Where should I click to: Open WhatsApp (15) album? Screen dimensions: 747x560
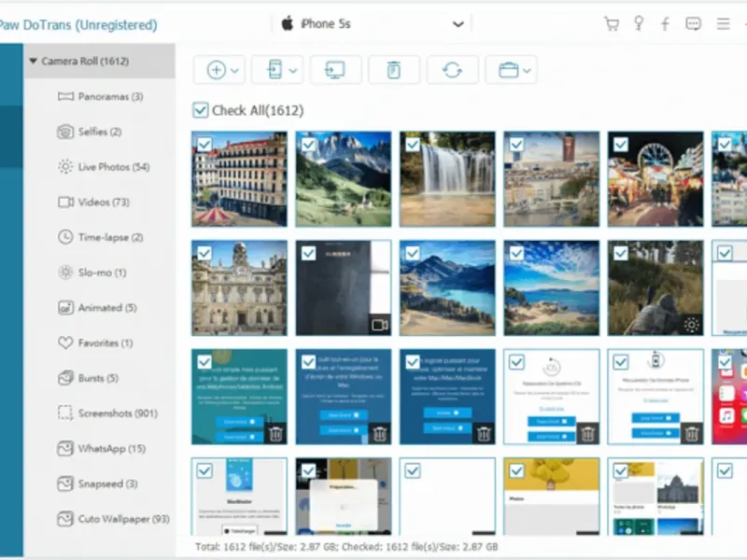coord(101,449)
